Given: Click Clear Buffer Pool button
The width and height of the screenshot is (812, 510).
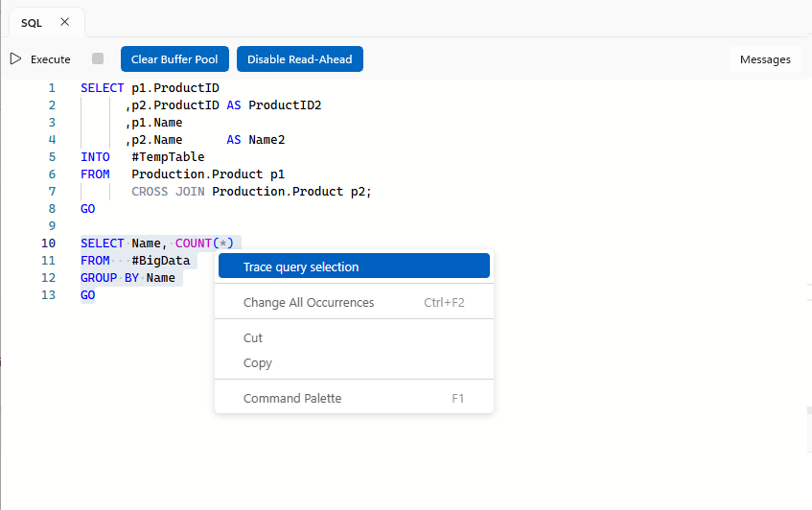Looking at the screenshot, I should click(174, 59).
